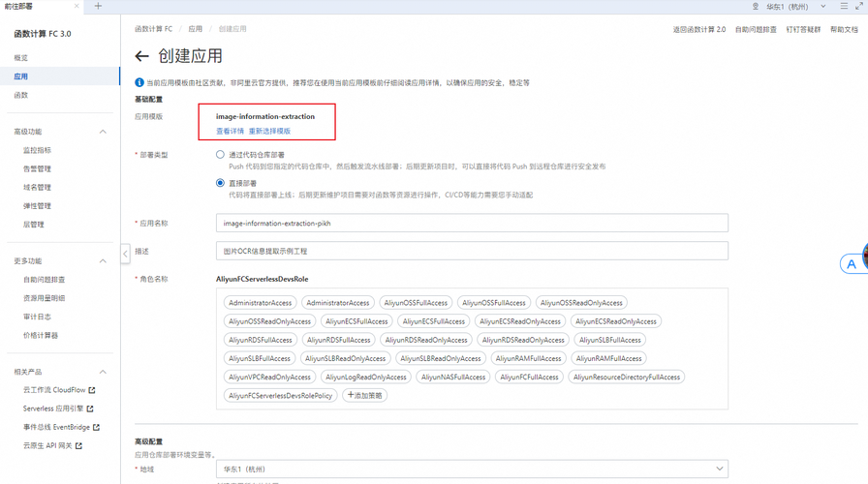Open 自助问题排查 in the sidebar
Viewport: 868px width, 484px height.
point(45,280)
